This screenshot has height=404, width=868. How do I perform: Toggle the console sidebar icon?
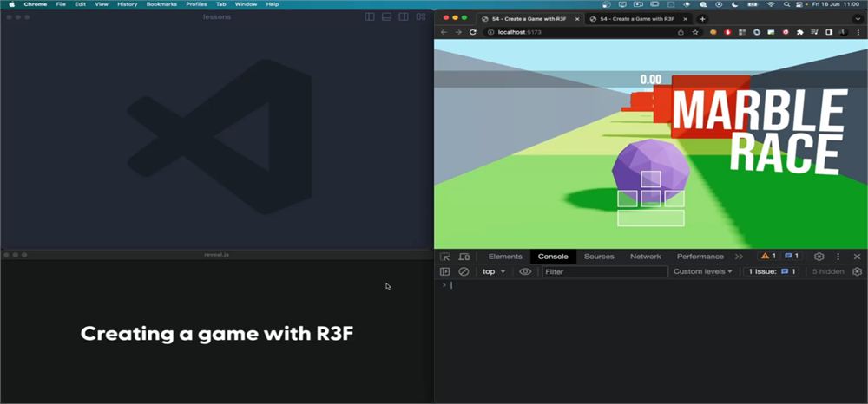tap(444, 271)
